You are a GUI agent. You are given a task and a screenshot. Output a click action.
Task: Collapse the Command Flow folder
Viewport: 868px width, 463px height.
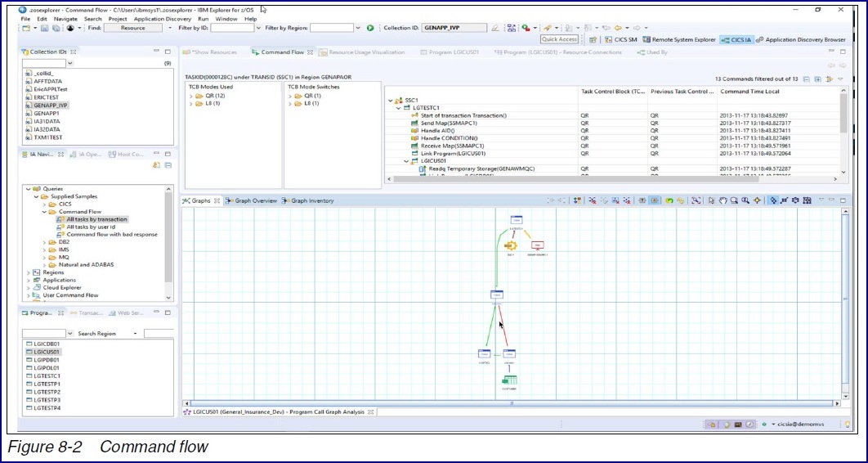pos(43,212)
